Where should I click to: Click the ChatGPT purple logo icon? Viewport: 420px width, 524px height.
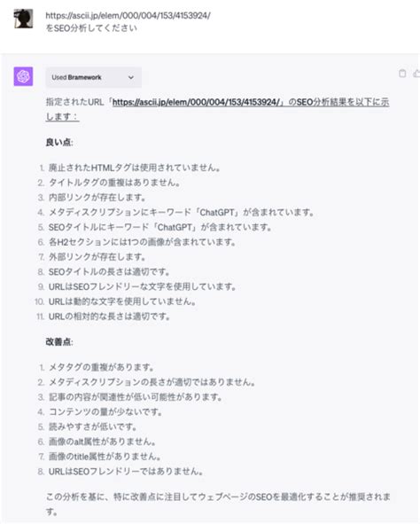point(23,76)
